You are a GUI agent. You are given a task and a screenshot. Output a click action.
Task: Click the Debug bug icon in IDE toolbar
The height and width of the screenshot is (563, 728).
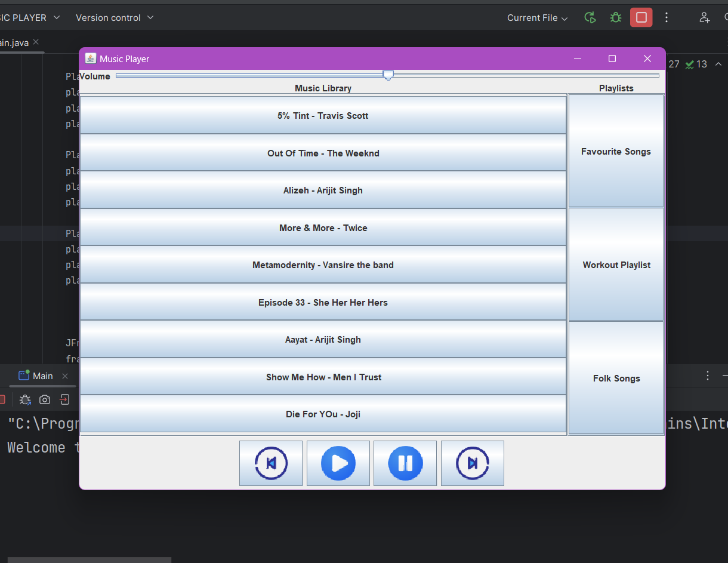tap(615, 18)
